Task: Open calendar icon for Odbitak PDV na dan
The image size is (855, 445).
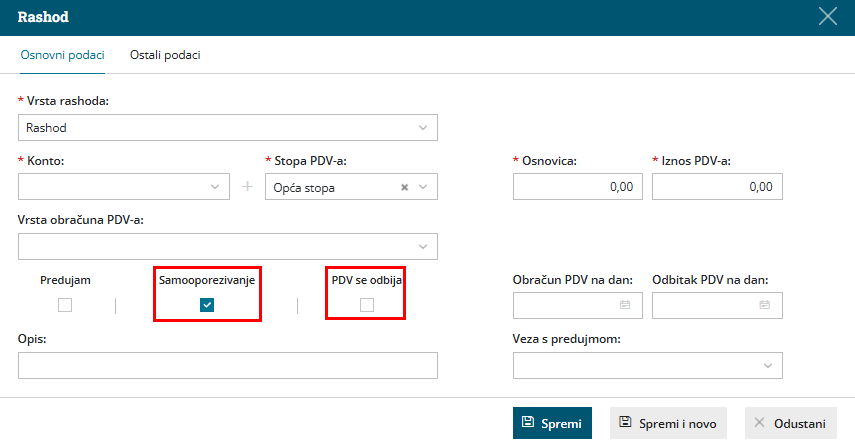Action: [x=764, y=305]
